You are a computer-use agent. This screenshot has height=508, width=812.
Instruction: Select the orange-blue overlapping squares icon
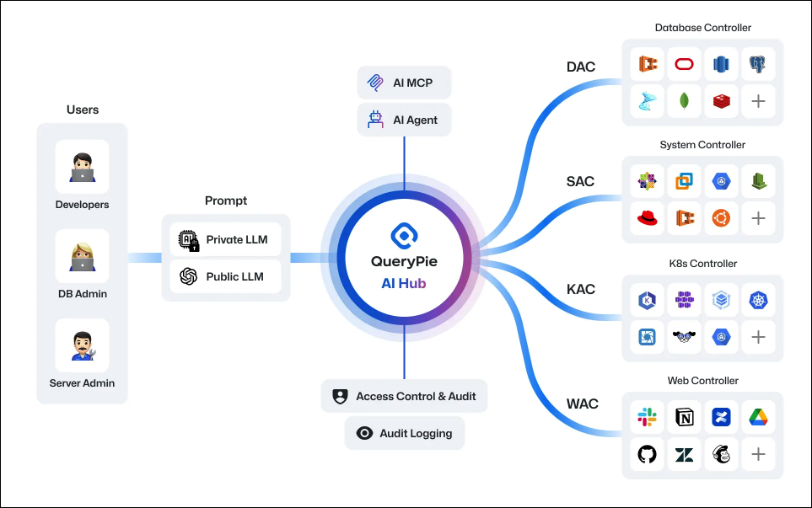point(684,181)
